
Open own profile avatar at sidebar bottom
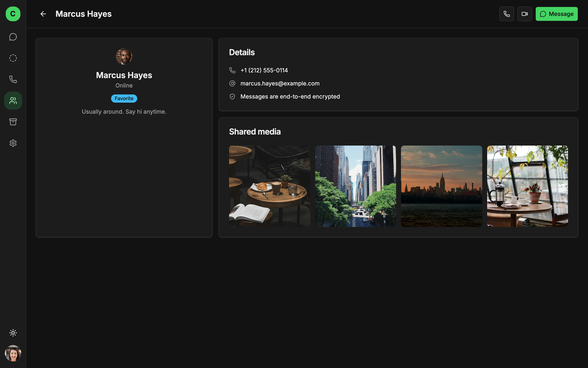13,353
